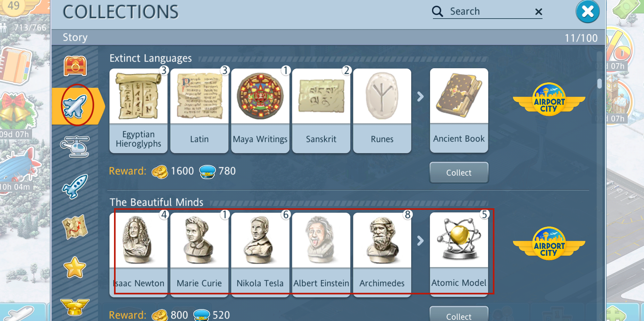Select the gold star collections category
644x321 pixels.
pyautogui.click(x=75, y=267)
